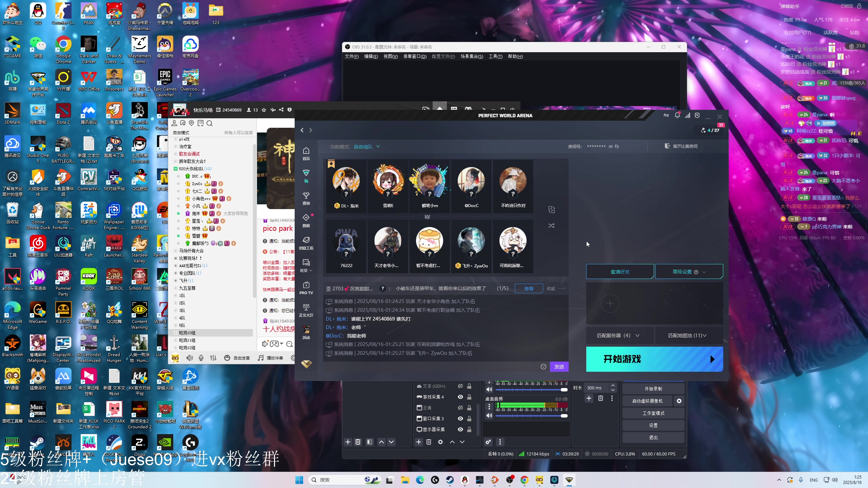
Task: Open the 视图(V) menu in OBS
Action: click(x=391, y=57)
